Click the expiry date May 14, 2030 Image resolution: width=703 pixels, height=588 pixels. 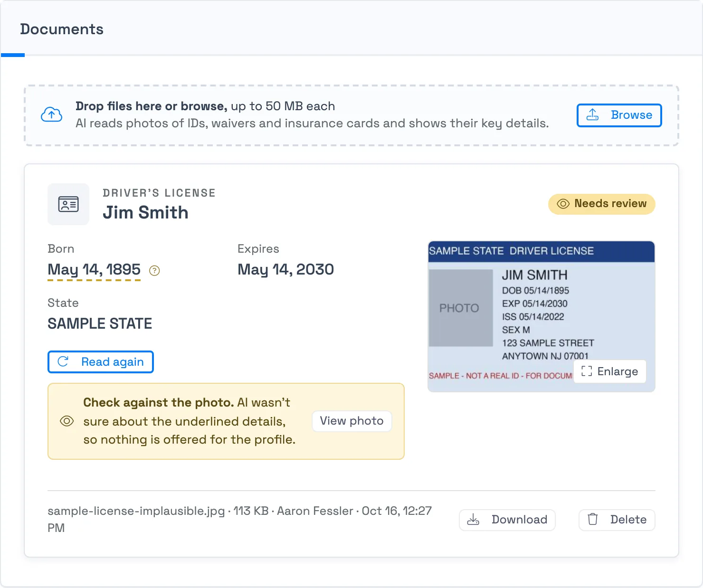click(285, 269)
